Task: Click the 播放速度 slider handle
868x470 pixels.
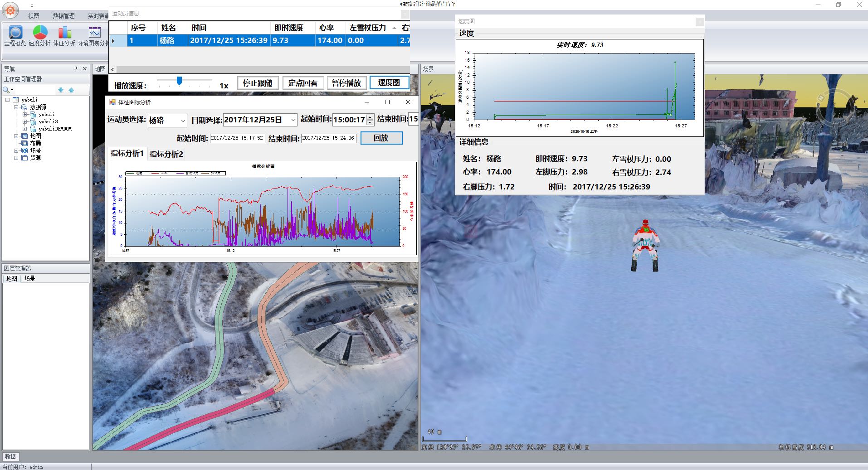Action: (180, 81)
